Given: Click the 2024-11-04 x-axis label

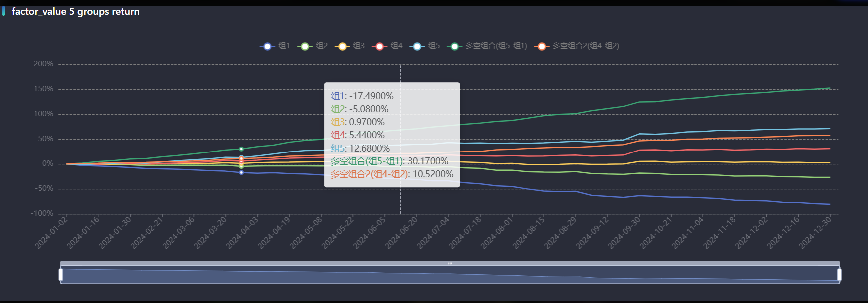Looking at the screenshot, I should click(x=688, y=232).
